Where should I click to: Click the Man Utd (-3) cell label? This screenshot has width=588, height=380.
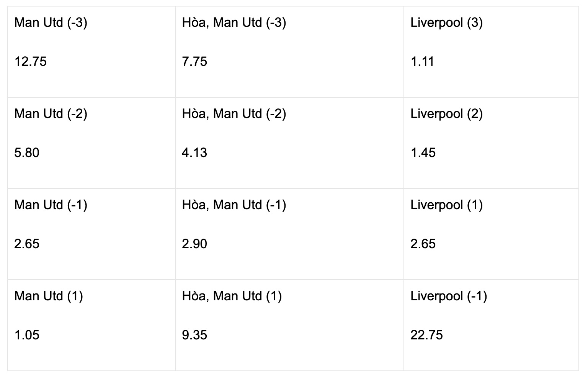[51, 23]
